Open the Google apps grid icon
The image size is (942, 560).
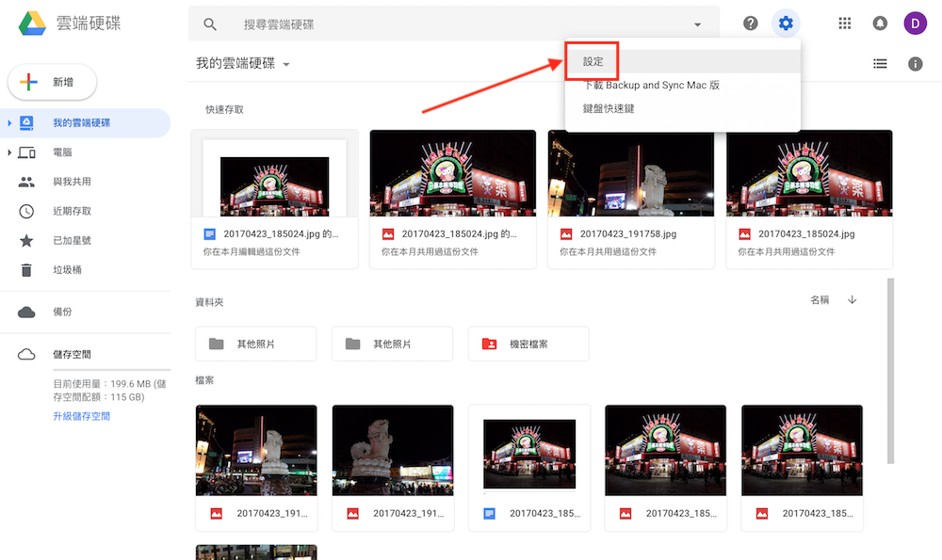844,23
